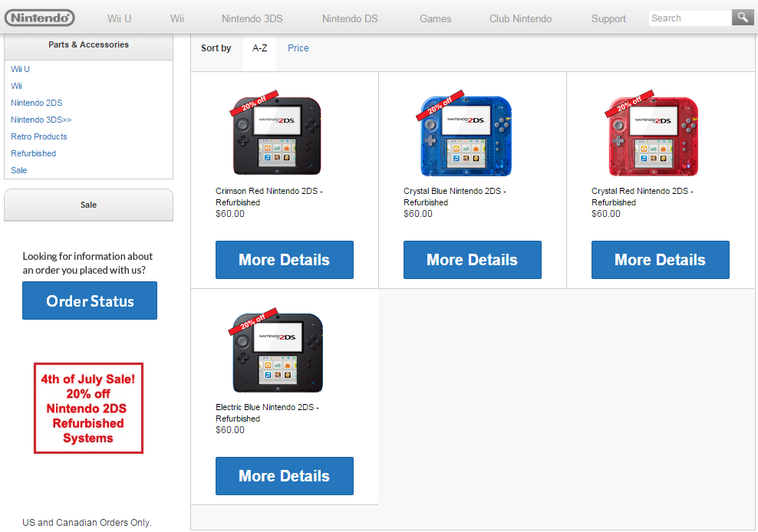Go to Club Nintendo in top bar
The image size is (758, 532).
point(520,18)
